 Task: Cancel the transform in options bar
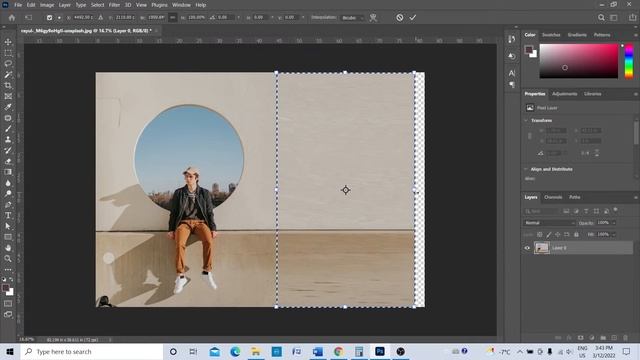[x=400, y=18]
